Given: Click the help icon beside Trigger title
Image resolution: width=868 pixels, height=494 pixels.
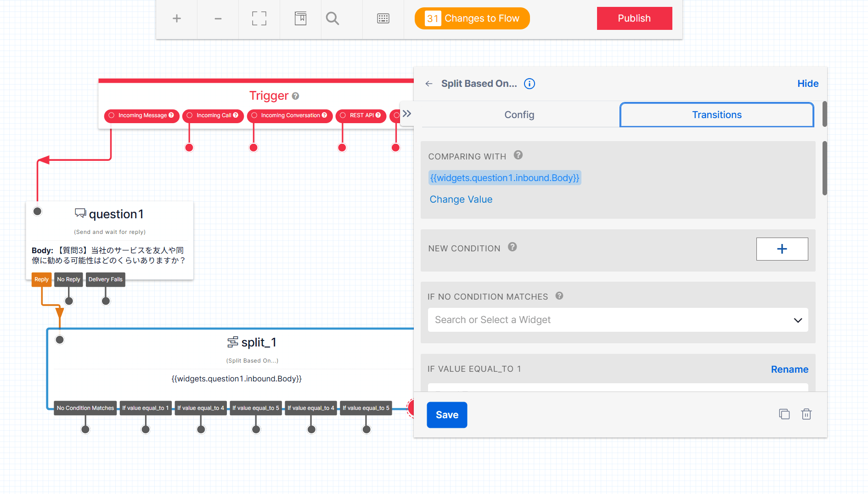Looking at the screenshot, I should tap(296, 96).
